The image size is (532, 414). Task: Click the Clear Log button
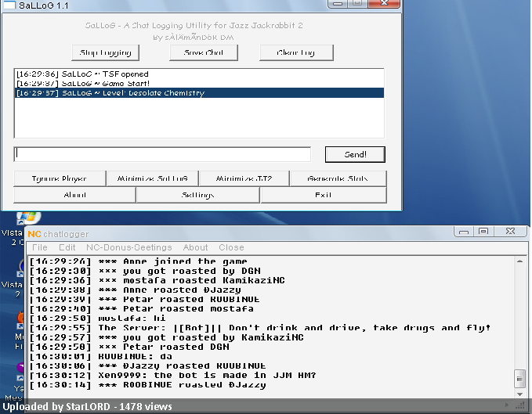click(296, 52)
